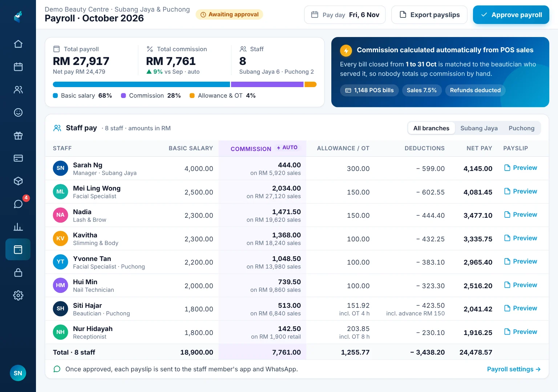The height and width of the screenshot is (392, 558).
Task: Open the padlock icon in sidebar
Action: point(18,273)
